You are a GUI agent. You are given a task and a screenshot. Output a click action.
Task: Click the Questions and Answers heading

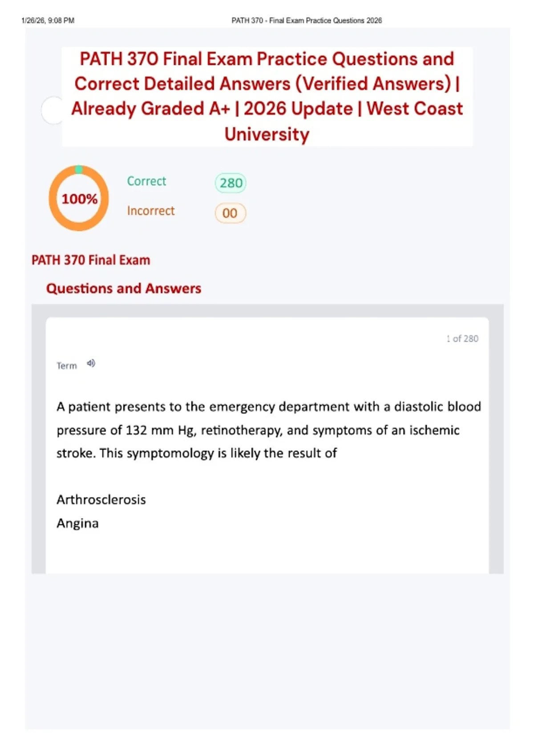(124, 289)
